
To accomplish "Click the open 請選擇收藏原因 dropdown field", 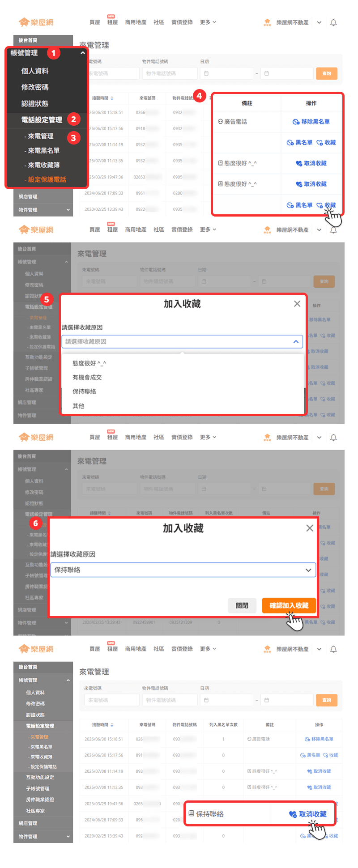I will click(182, 341).
